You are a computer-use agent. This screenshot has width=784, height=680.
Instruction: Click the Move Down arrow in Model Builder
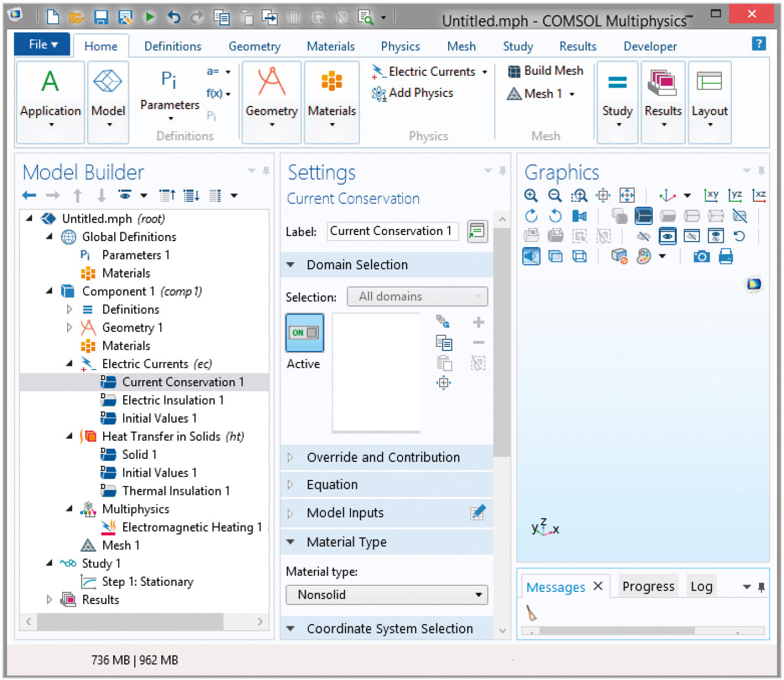click(101, 195)
